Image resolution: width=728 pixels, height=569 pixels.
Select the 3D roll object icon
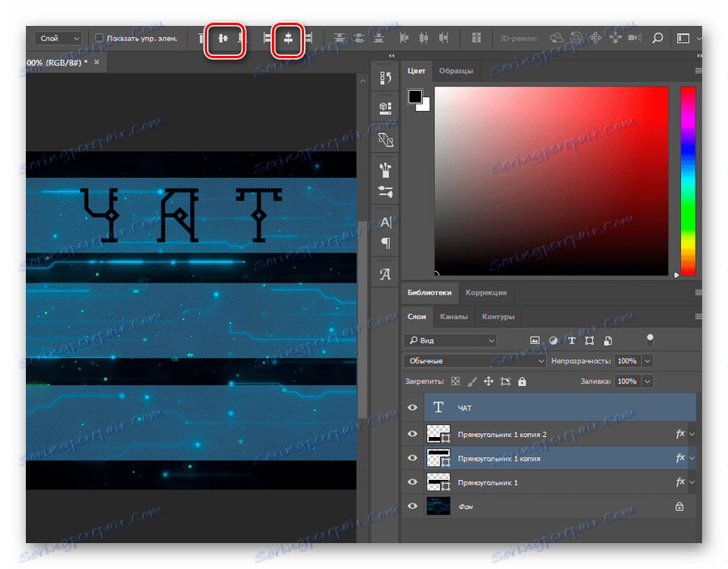576,38
